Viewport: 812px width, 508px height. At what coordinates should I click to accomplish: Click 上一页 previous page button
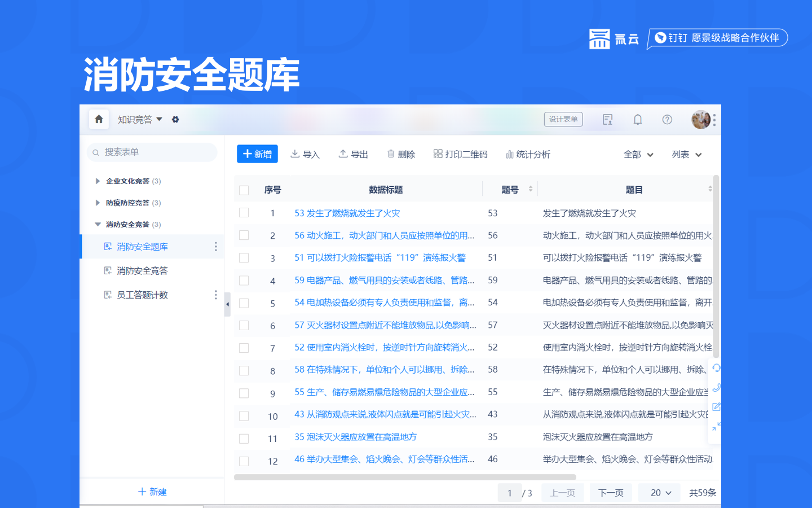tap(562, 493)
